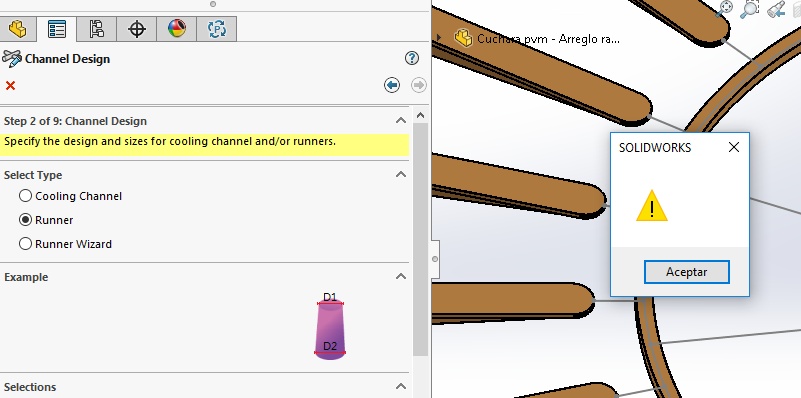Viewport: 801px width, 398px height.
Task: Collapse the Example section
Action: 401,276
